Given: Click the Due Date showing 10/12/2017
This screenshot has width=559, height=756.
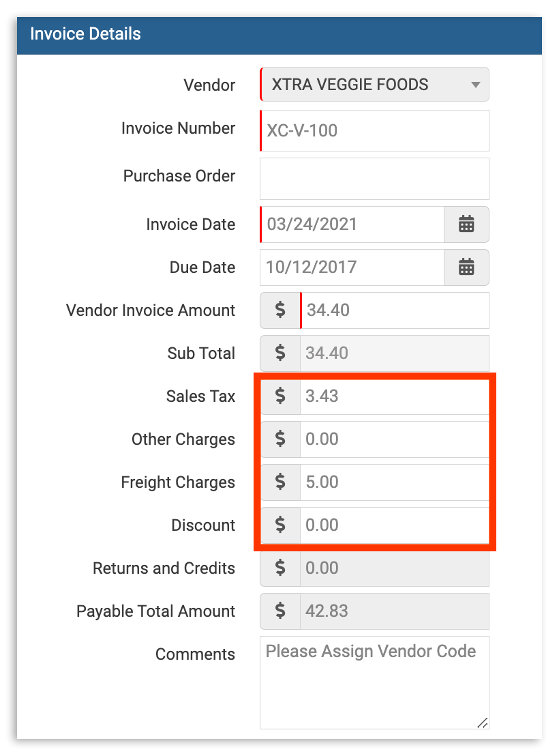Looking at the screenshot, I should pos(351,267).
